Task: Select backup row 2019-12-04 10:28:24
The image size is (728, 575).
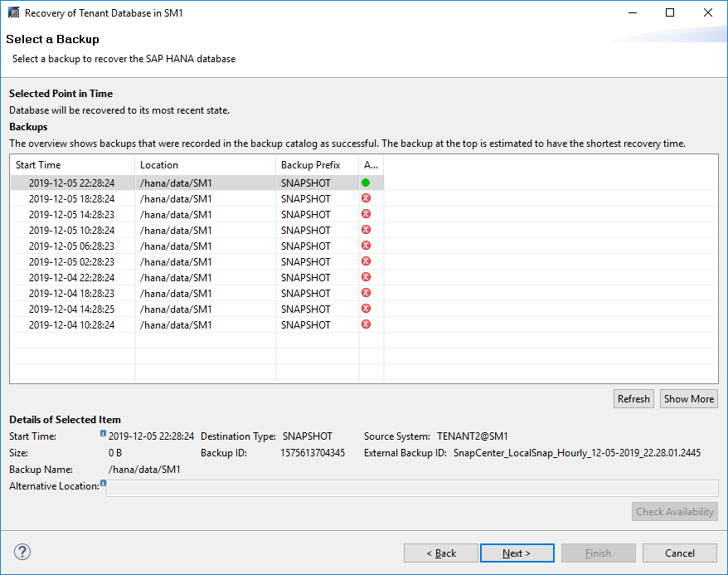Action: pyautogui.click(x=197, y=325)
